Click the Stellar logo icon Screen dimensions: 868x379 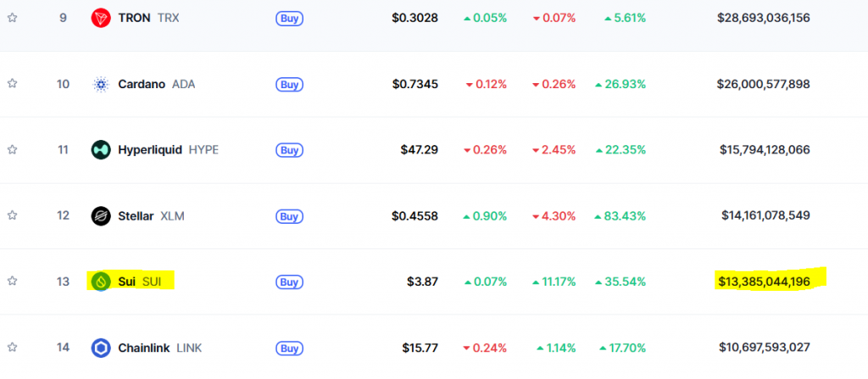pyautogui.click(x=101, y=215)
